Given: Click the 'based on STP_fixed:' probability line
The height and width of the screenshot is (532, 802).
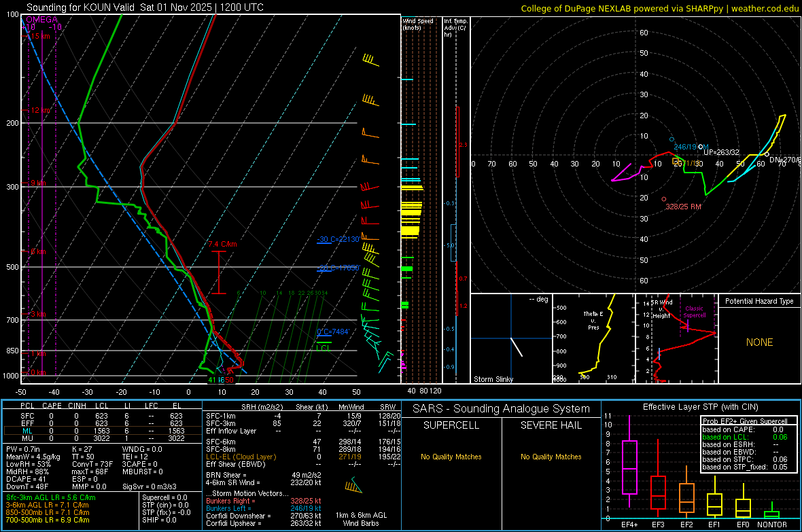Looking at the screenshot, I should (745, 467).
